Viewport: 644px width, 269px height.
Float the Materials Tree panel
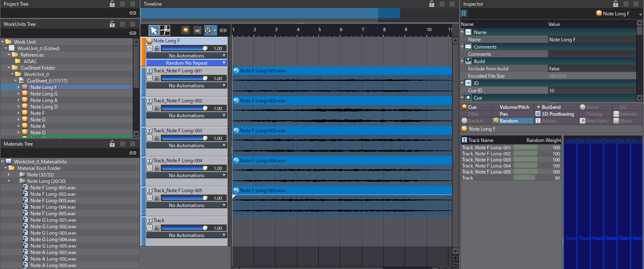[122, 144]
